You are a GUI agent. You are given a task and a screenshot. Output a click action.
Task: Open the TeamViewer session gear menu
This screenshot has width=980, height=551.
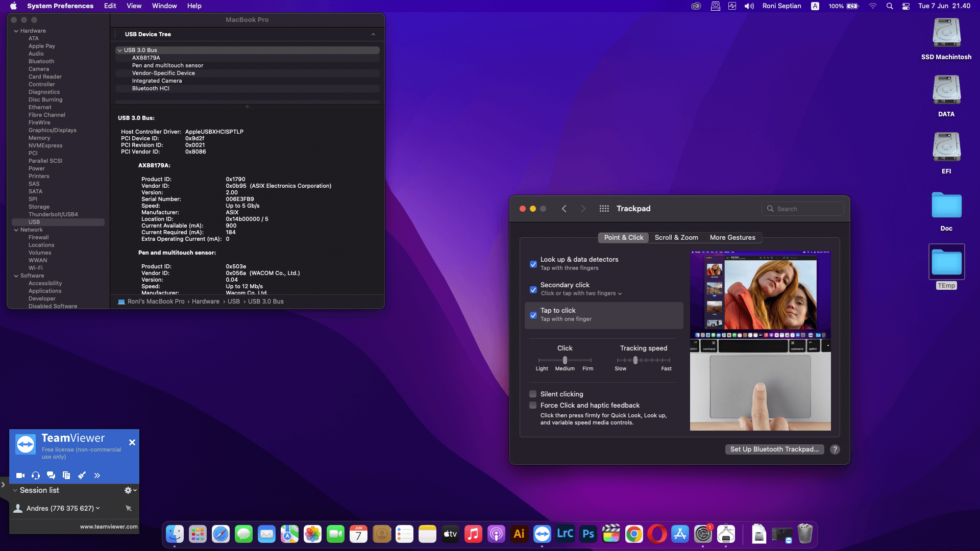pyautogui.click(x=130, y=490)
